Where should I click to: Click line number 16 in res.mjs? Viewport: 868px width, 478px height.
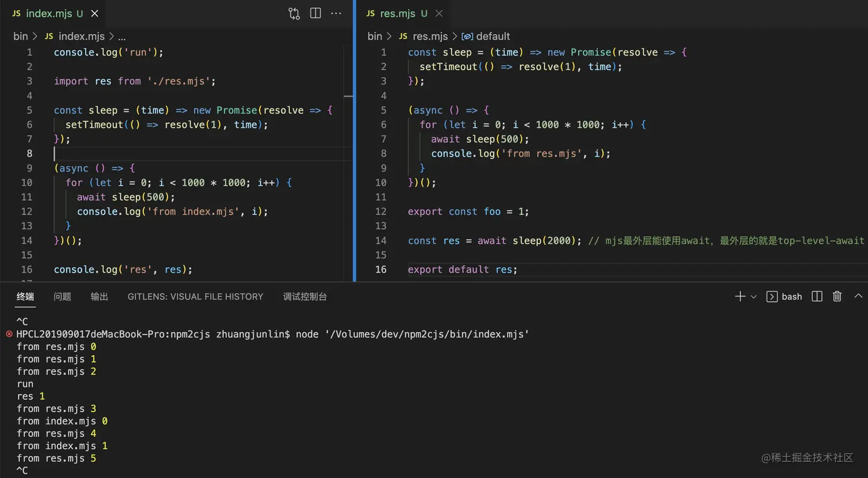coord(381,270)
